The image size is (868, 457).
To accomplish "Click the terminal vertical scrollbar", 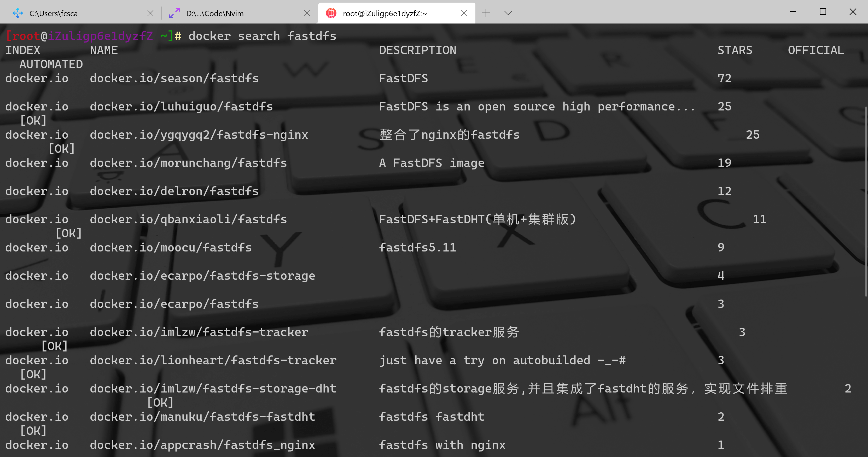I will tap(865, 202).
